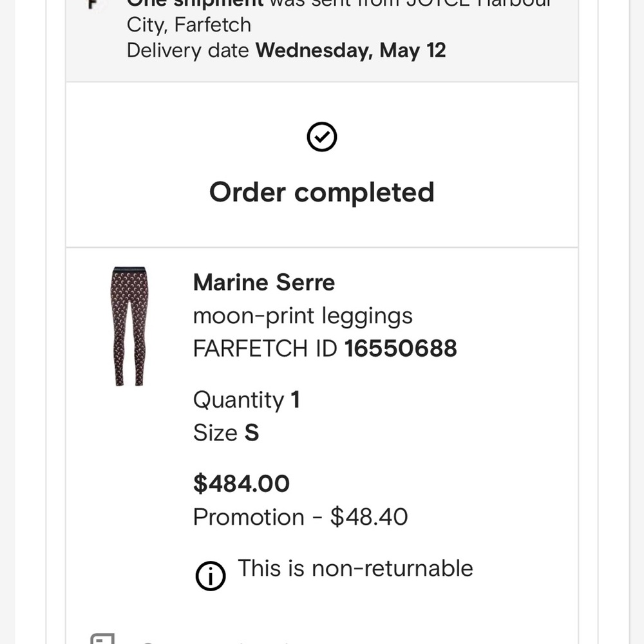Click the order completed checkmark icon
The width and height of the screenshot is (644, 644).
pyautogui.click(x=322, y=137)
